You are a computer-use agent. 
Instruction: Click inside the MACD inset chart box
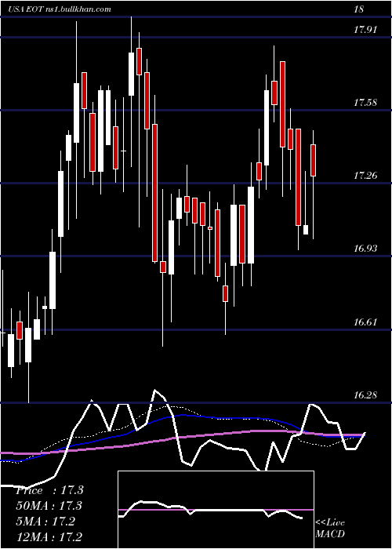(216, 510)
